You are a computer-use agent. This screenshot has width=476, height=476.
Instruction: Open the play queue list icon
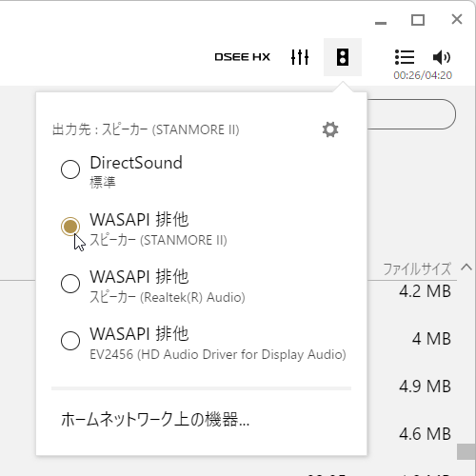[405, 57]
